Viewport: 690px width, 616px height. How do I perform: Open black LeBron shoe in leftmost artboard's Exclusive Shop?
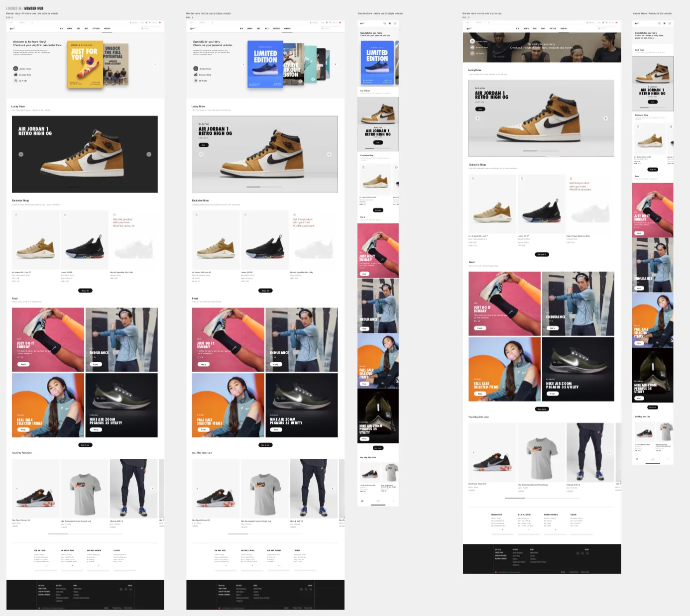tap(84, 240)
